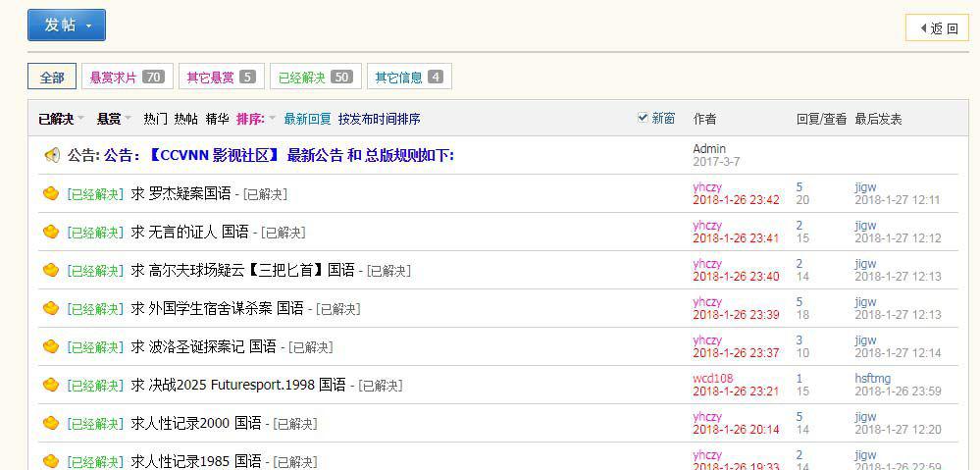Open thread 求 决战2025 Futuresport.1998 国语
980x470 pixels.
click(x=238, y=385)
